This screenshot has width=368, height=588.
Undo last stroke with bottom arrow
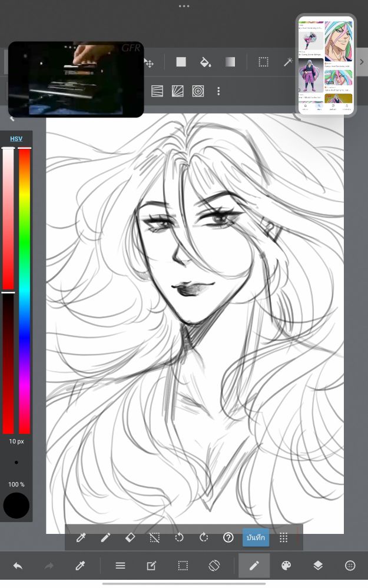[x=18, y=566]
